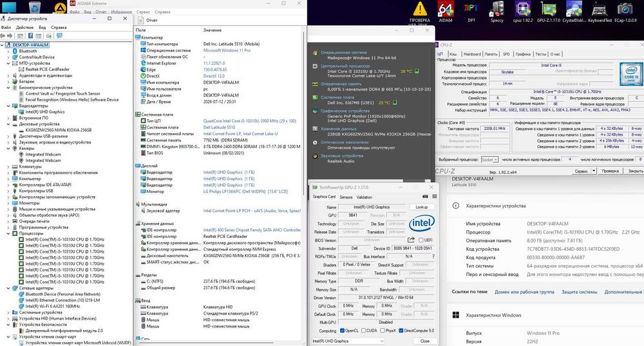Viewport: 644px width, 346px height.
Task: Toggle the PhysX checkbox in GPU-Z
Action: (x=383, y=331)
